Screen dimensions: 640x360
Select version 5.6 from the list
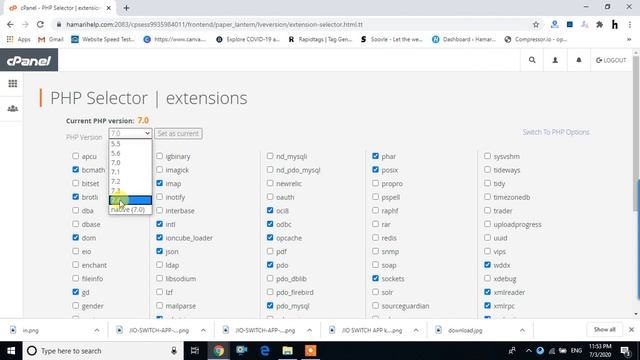[130, 153]
